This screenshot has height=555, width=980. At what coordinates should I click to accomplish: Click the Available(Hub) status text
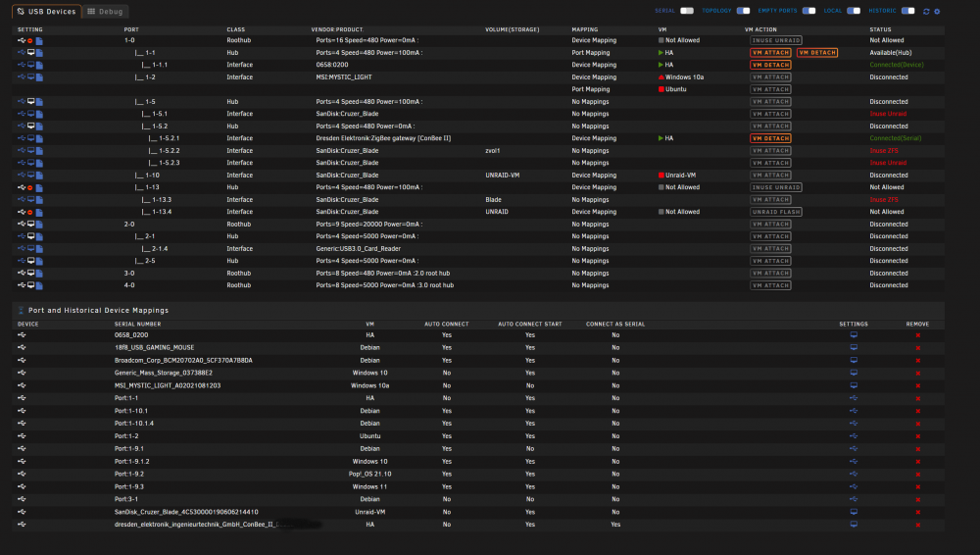(x=891, y=53)
